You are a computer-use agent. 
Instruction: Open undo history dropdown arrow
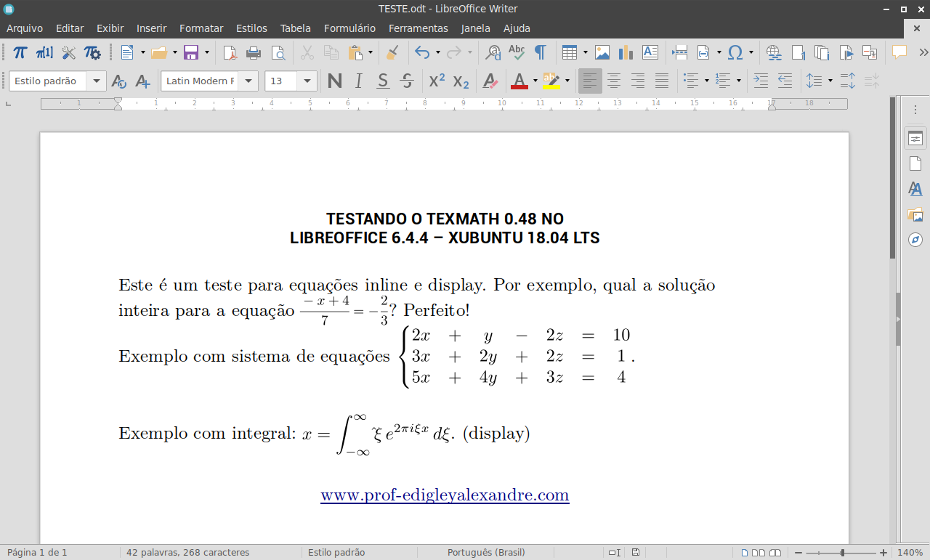(x=438, y=52)
